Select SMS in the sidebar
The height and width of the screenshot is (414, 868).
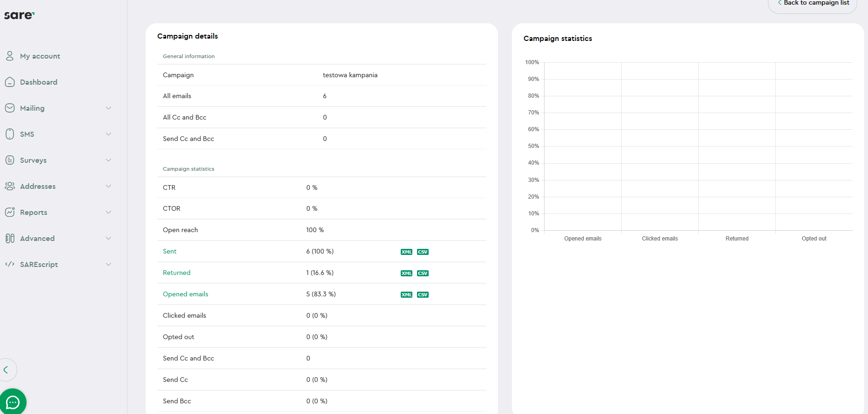[x=27, y=134]
